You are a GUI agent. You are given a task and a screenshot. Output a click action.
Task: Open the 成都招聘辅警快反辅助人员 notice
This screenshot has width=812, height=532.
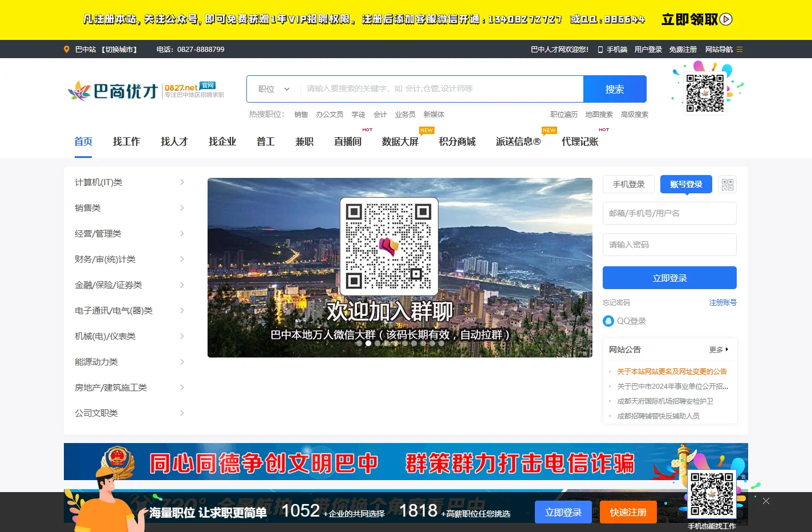pyautogui.click(x=658, y=416)
